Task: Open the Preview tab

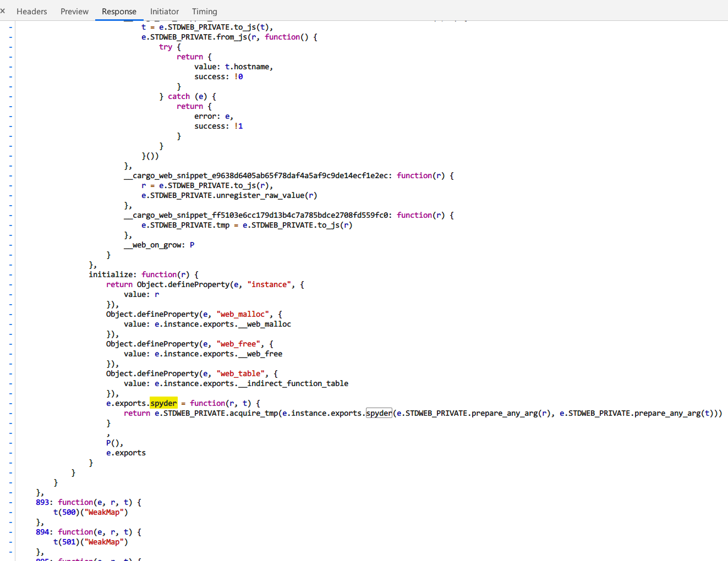Action: [x=74, y=12]
